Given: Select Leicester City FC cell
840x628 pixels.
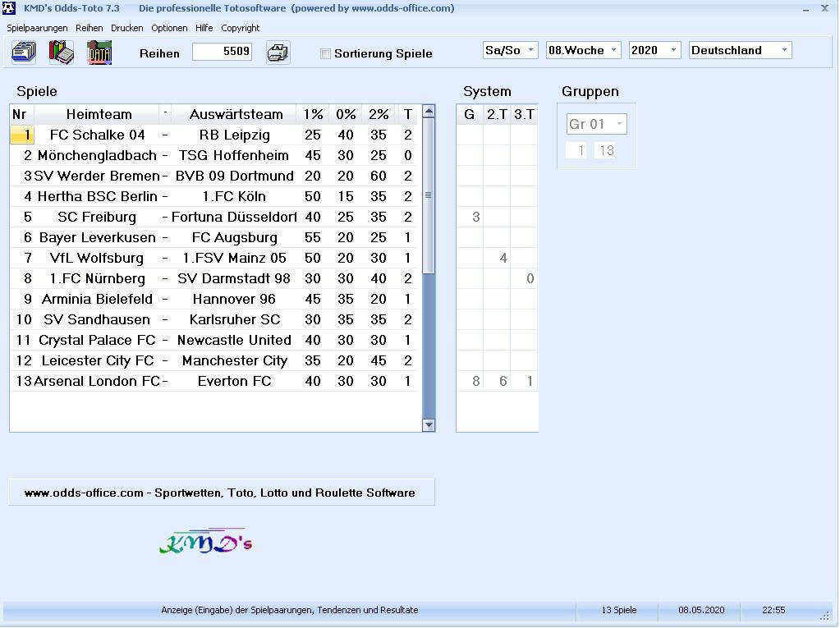Looking at the screenshot, I should 98,361.
